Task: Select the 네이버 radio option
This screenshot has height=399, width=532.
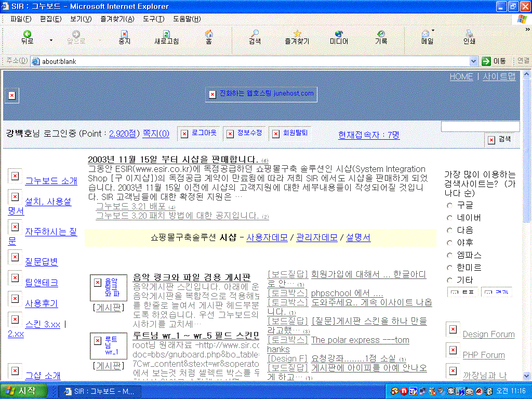Action: tap(450, 218)
